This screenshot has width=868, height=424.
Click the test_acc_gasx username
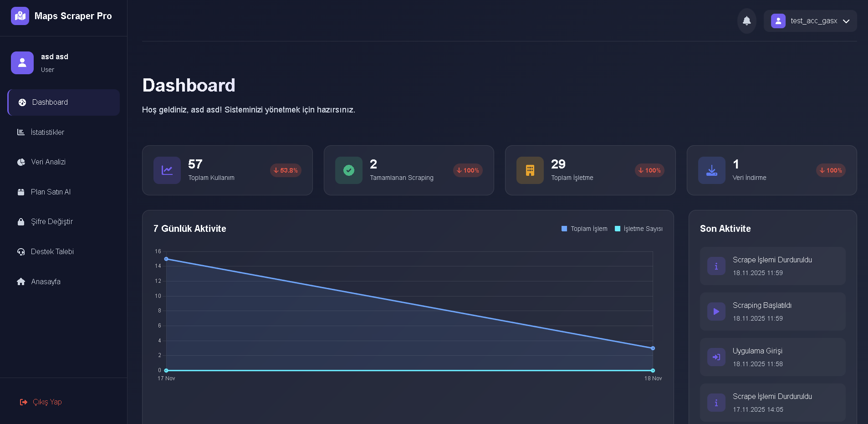pyautogui.click(x=814, y=21)
